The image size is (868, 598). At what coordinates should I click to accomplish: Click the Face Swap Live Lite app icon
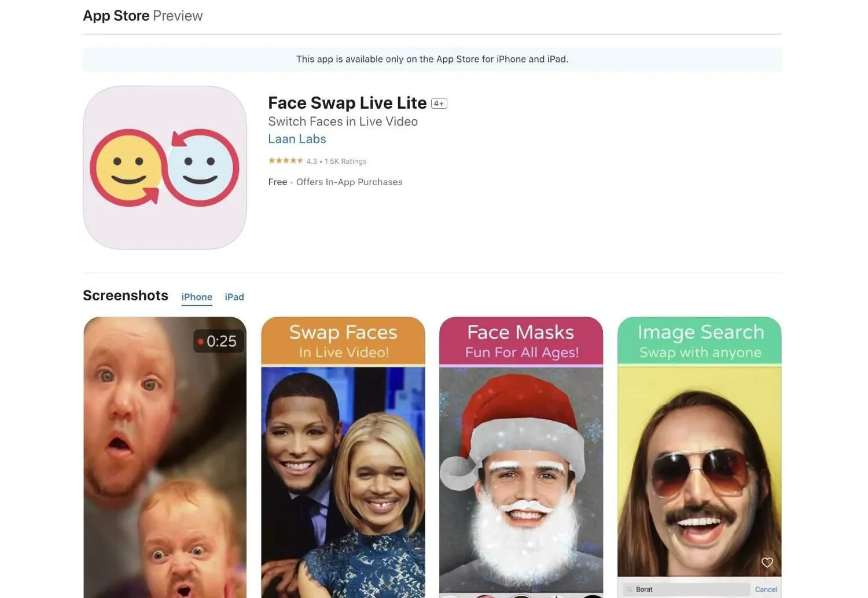[x=165, y=168]
